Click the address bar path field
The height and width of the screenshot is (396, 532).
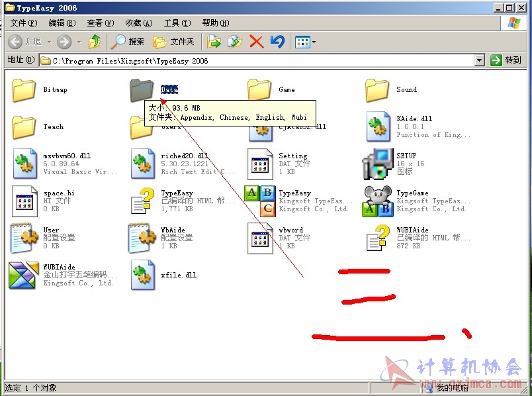[257, 61]
